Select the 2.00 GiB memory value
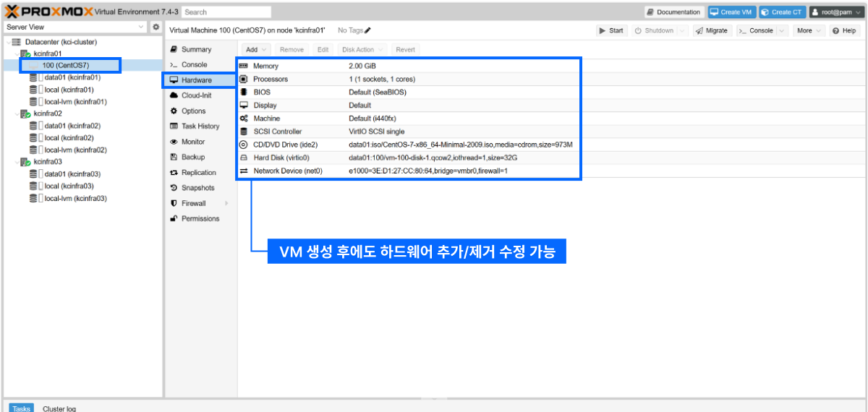The image size is (868, 412). [x=362, y=66]
